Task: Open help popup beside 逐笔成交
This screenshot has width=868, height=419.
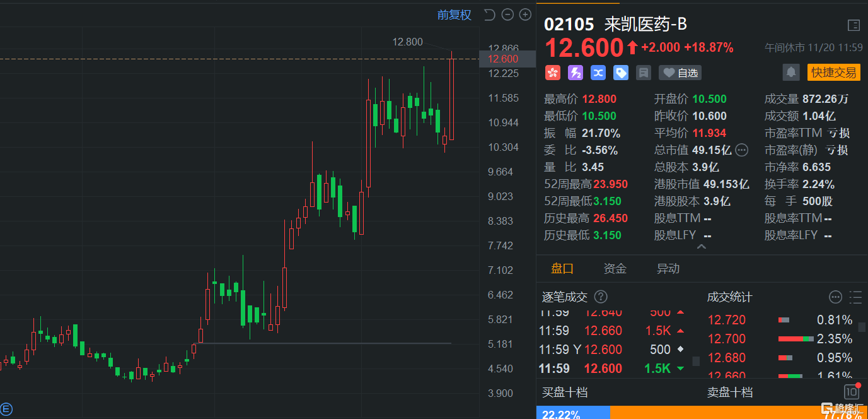Action: [601, 297]
